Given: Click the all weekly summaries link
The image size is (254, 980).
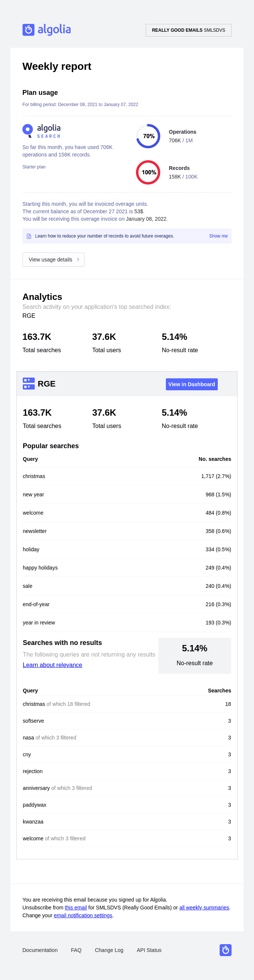Looking at the screenshot, I should click(x=204, y=908).
